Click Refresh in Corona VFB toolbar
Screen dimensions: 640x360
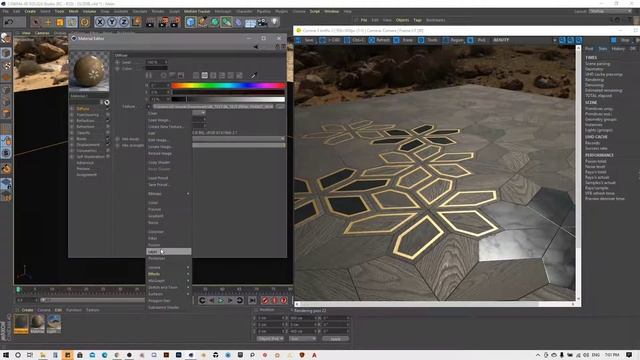click(379, 40)
